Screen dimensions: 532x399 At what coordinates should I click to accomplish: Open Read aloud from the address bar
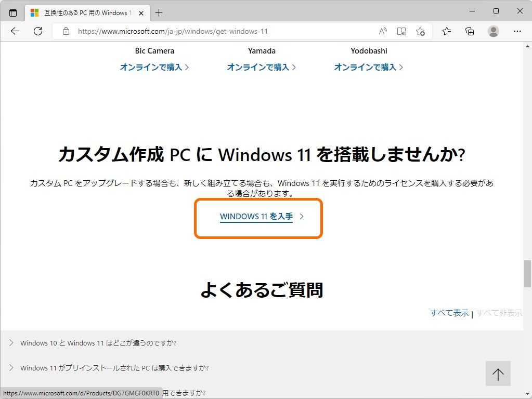click(x=383, y=31)
